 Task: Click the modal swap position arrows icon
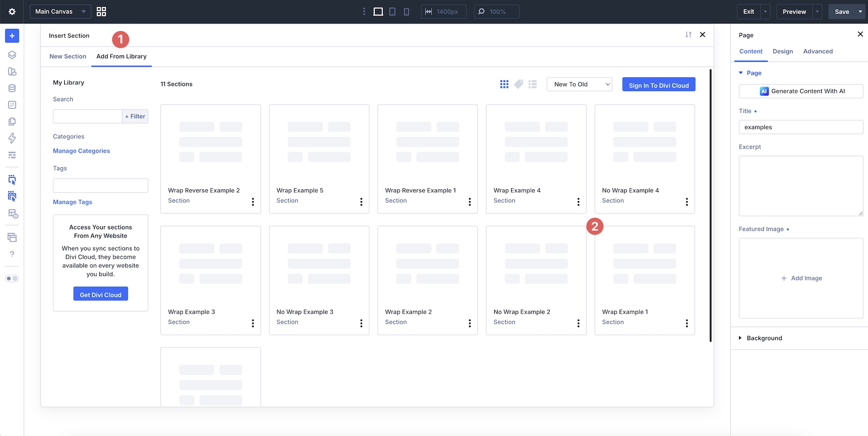point(688,35)
